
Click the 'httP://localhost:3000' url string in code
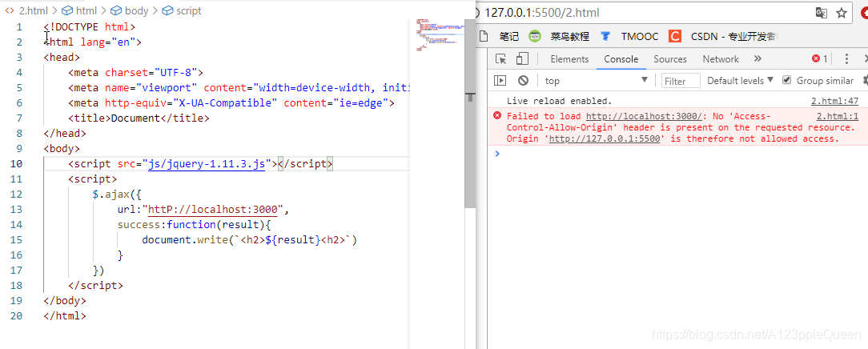click(x=213, y=210)
